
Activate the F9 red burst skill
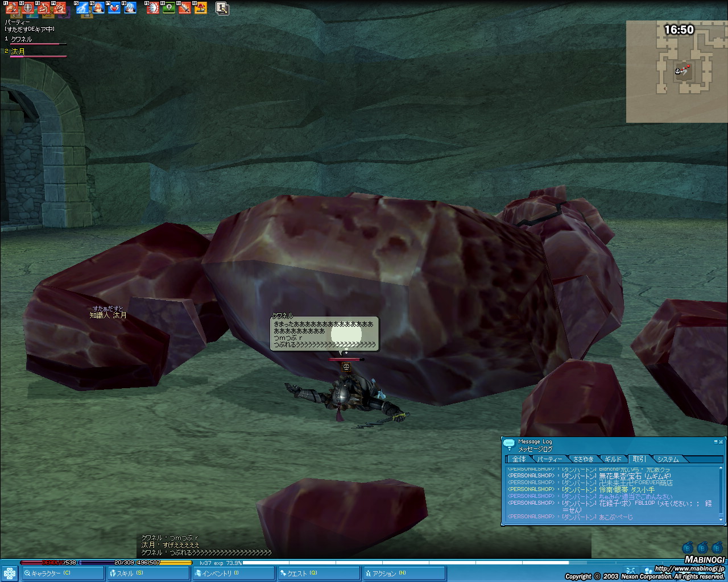[153, 8]
